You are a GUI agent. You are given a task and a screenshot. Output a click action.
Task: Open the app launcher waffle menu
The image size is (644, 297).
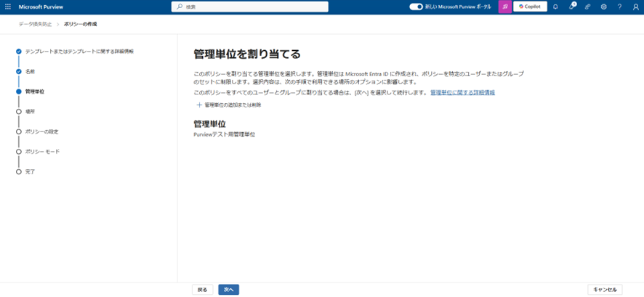tap(8, 7)
